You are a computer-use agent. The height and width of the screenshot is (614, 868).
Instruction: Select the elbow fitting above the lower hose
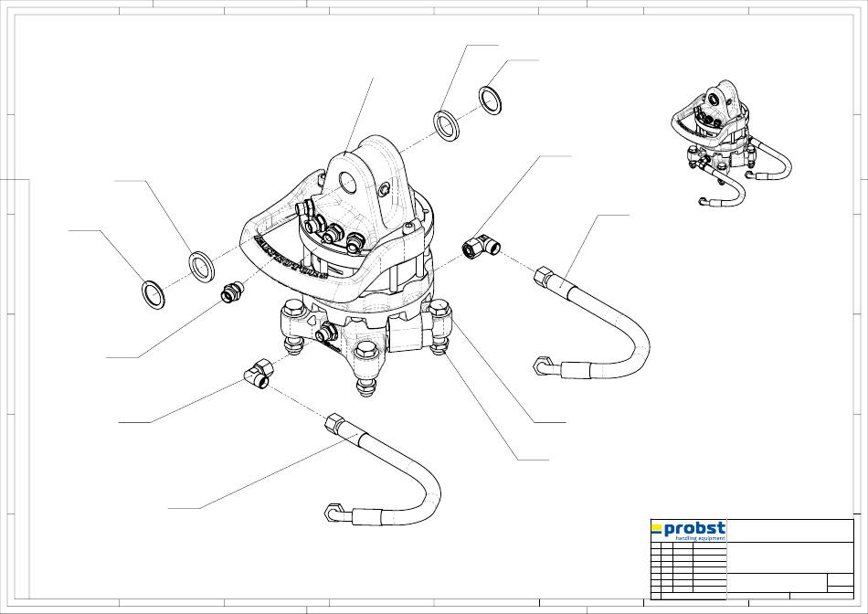coord(259,373)
